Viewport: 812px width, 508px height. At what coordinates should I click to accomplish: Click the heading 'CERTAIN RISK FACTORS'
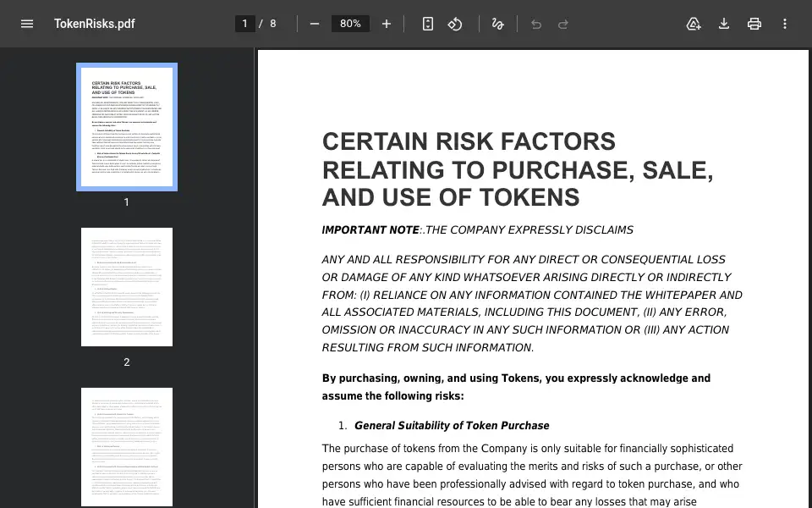click(469, 141)
